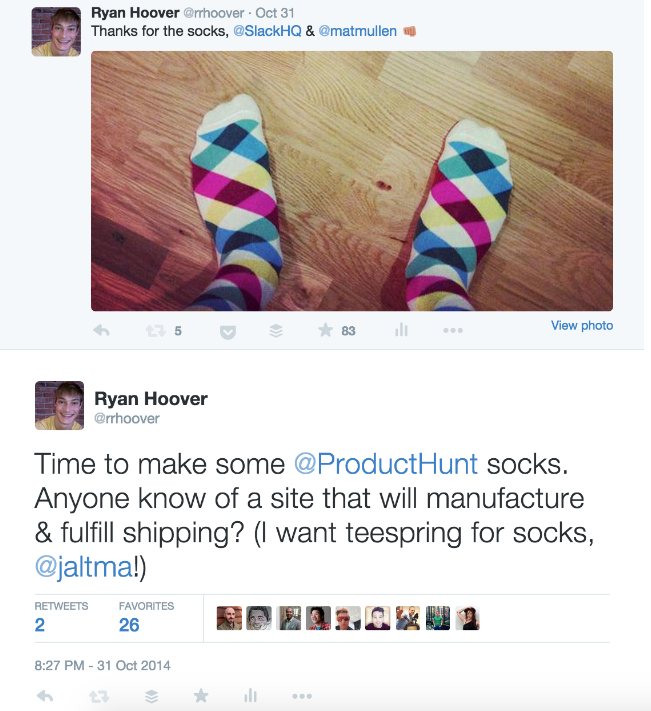Screen dimensions: 651x711
Task: Show activity stats for ProductHunt socks tweet
Action: pos(251,695)
